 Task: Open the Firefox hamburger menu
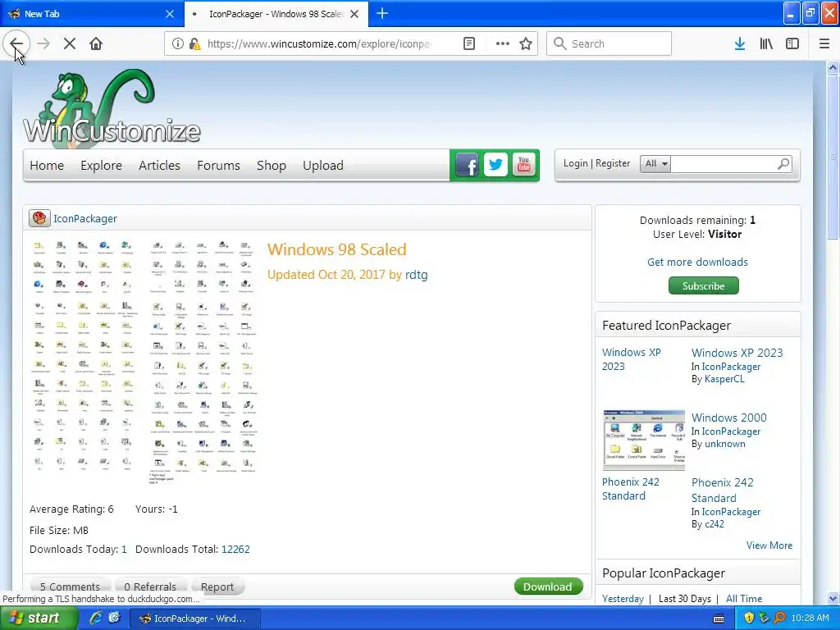pyautogui.click(x=824, y=43)
